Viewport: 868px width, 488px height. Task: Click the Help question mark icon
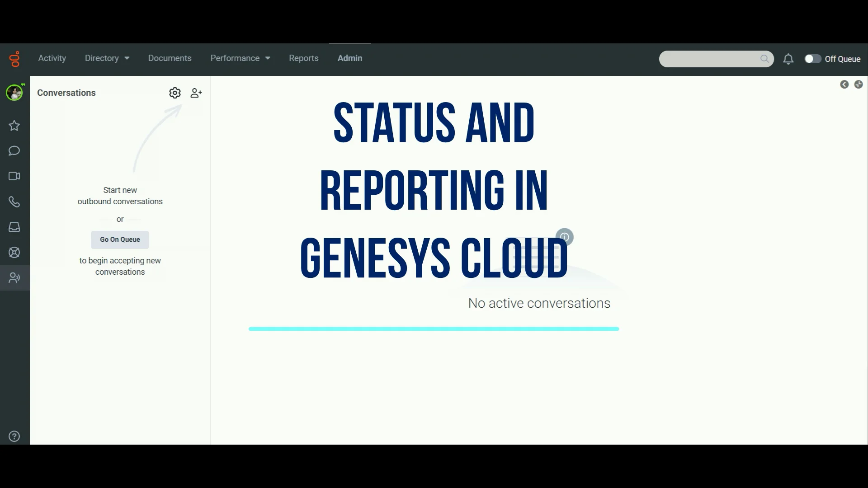pos(14,436)
